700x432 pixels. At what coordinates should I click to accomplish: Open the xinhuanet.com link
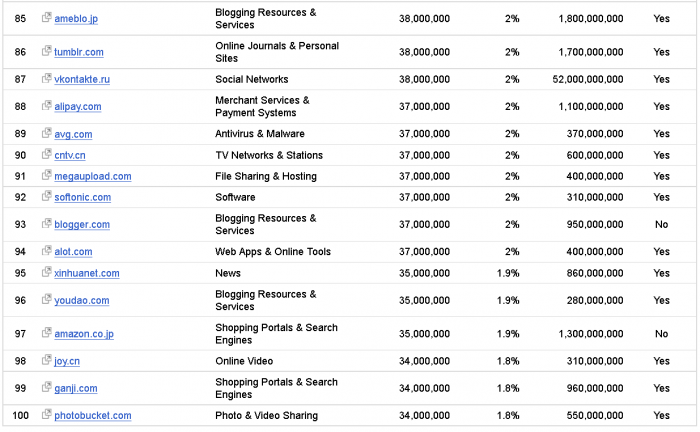[87, 273]
